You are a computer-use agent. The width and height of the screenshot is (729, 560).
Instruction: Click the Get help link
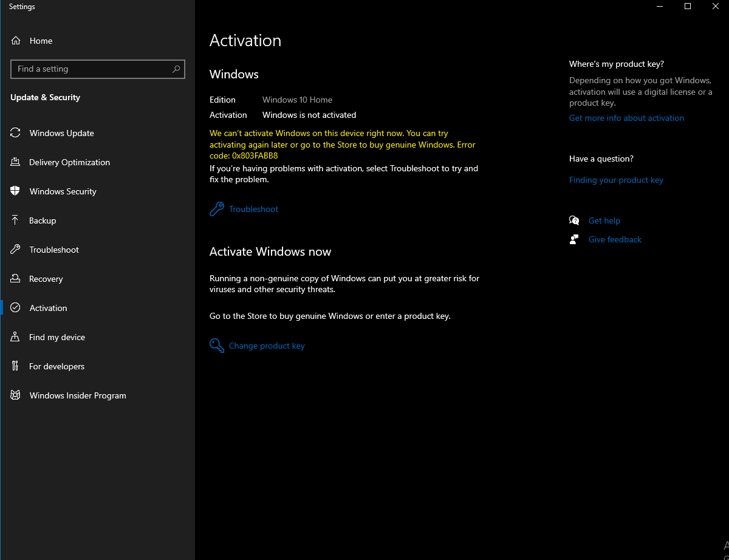604,220
